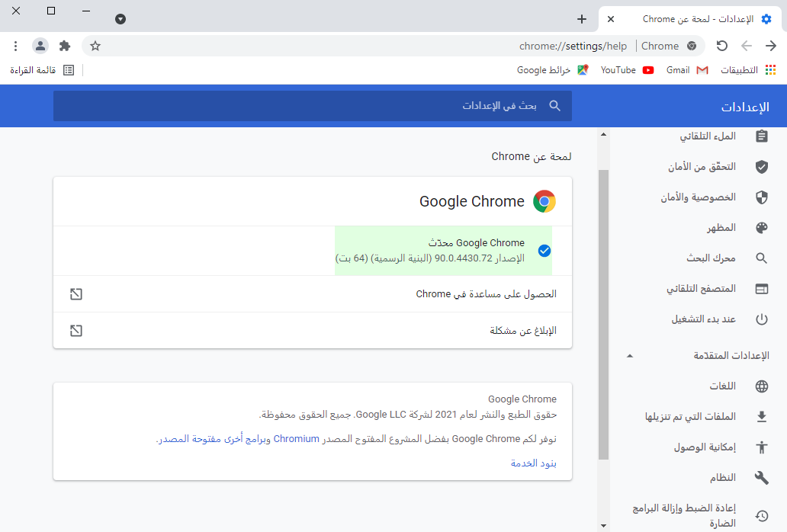Select Appearance (المظهر) menu item
Screen dimensions: 787x532
click(721, 228)
